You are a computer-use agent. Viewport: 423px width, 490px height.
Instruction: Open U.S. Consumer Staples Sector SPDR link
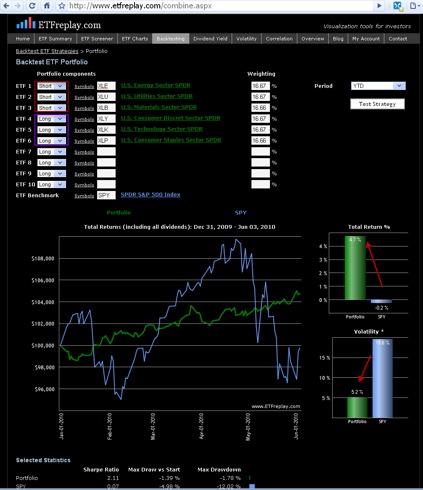171,140
